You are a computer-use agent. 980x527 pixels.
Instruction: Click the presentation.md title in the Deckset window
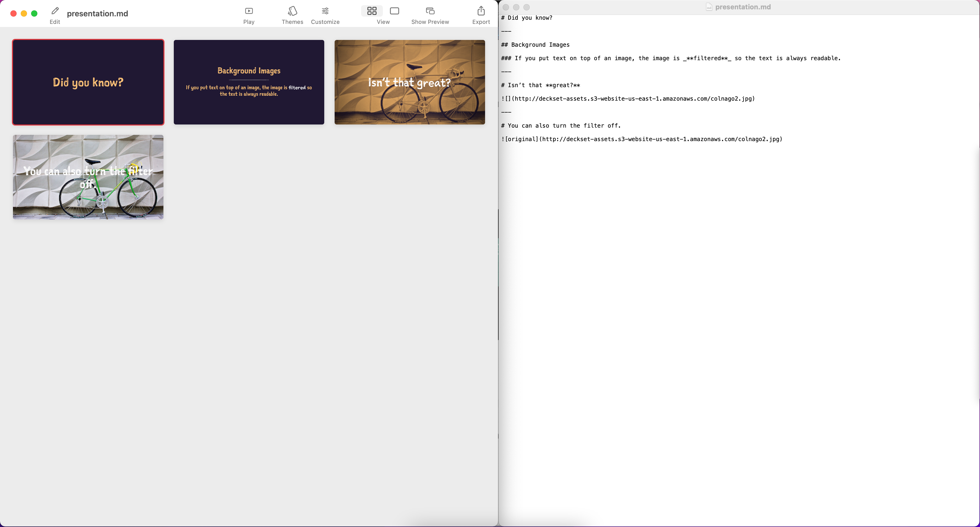pos(97,14)
